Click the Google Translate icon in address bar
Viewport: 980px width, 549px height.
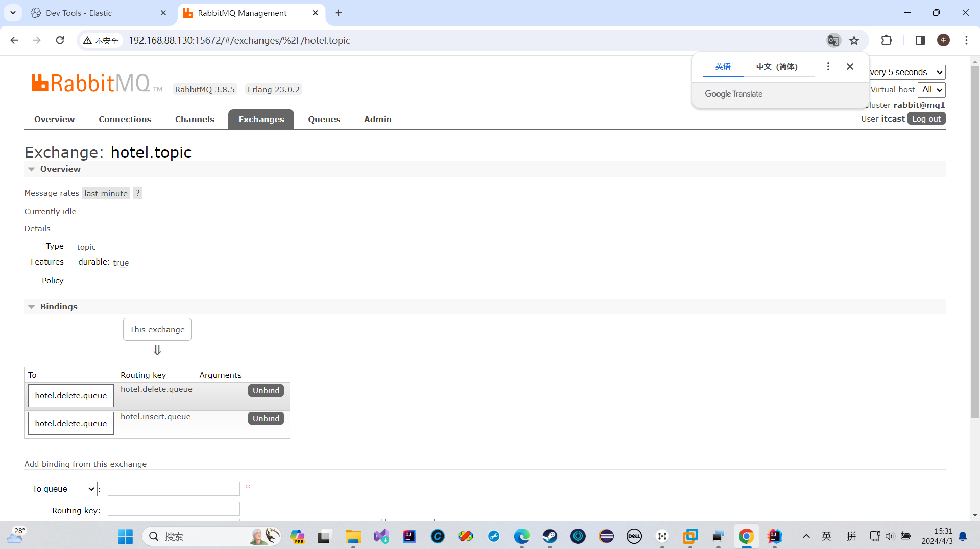tap(833, 40)
